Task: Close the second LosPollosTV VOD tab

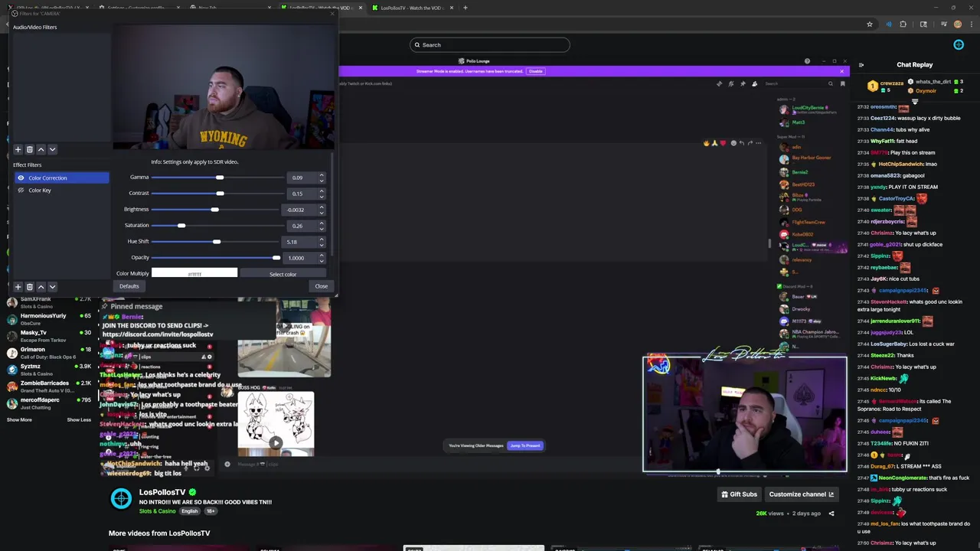Action: click(x=452, y=8)
